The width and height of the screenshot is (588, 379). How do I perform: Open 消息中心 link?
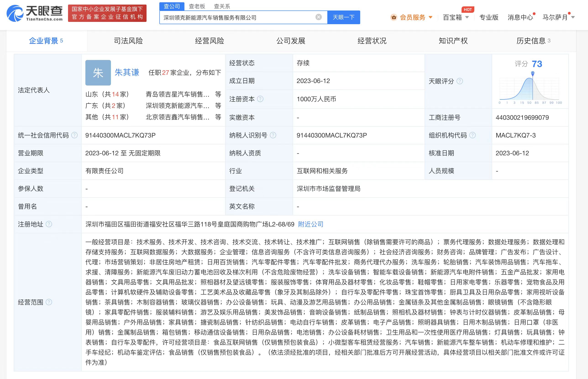(x=520, y=17)
